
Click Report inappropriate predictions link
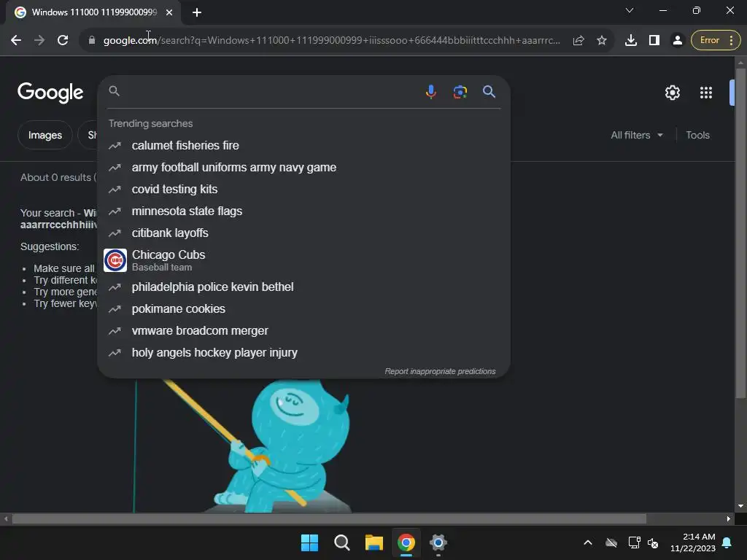click(x=440, y=371)
